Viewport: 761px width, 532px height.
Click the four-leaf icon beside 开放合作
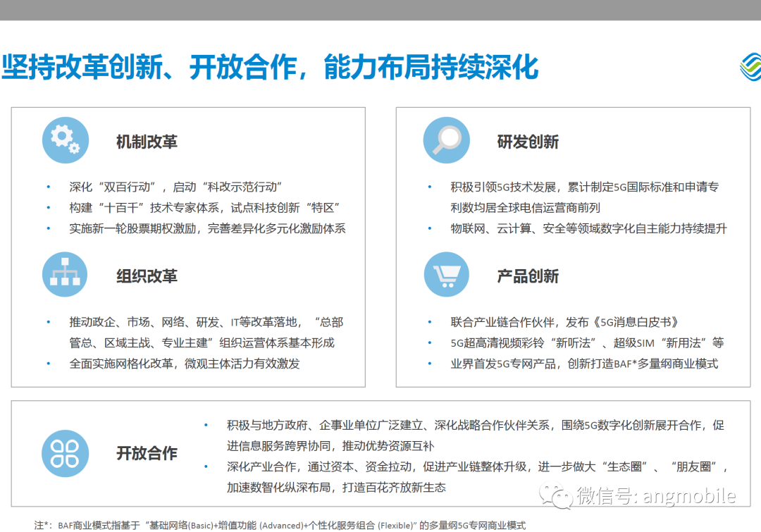(65, 453)
